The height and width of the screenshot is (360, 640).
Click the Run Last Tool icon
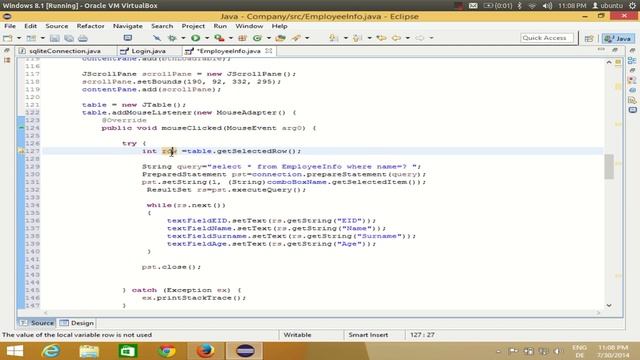click(219, 38)
